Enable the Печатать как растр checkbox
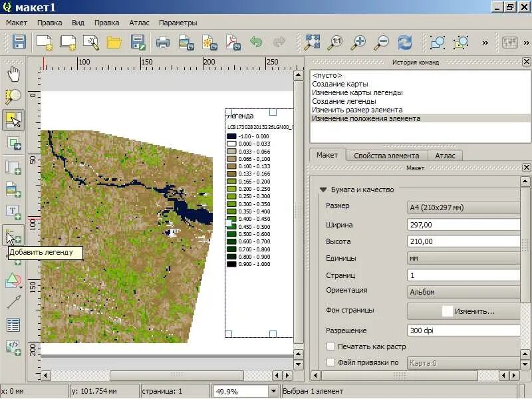This screenshot has height=399, width=532. pyautogui.click(x=331, y=346)
